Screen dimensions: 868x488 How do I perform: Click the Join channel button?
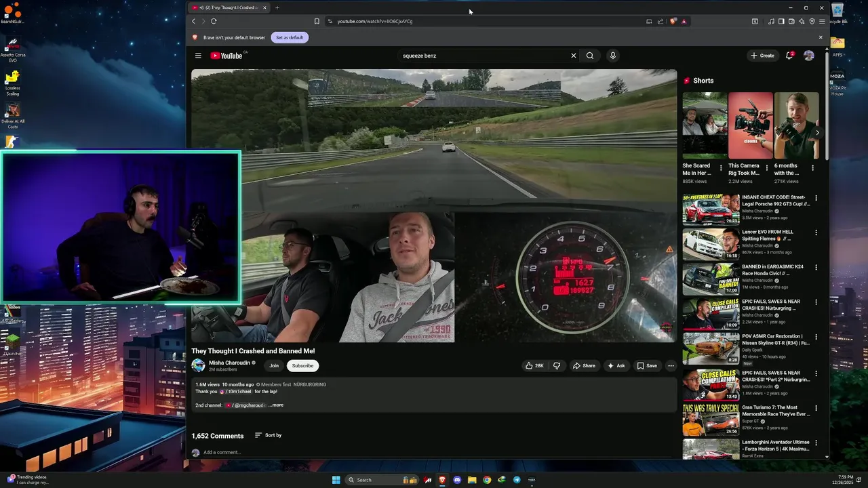click(274, 365)
